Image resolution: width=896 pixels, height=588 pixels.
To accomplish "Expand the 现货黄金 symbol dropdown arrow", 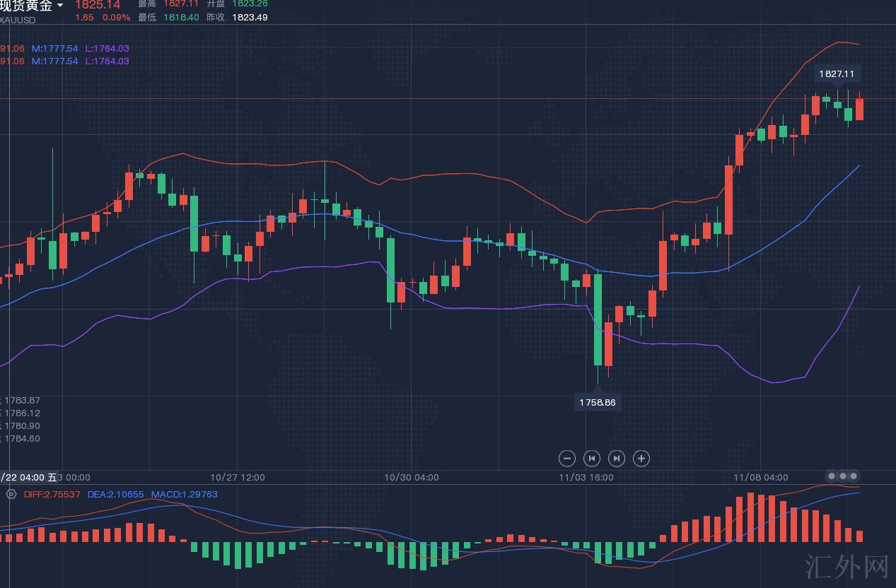I will click(x=60, y=6).
